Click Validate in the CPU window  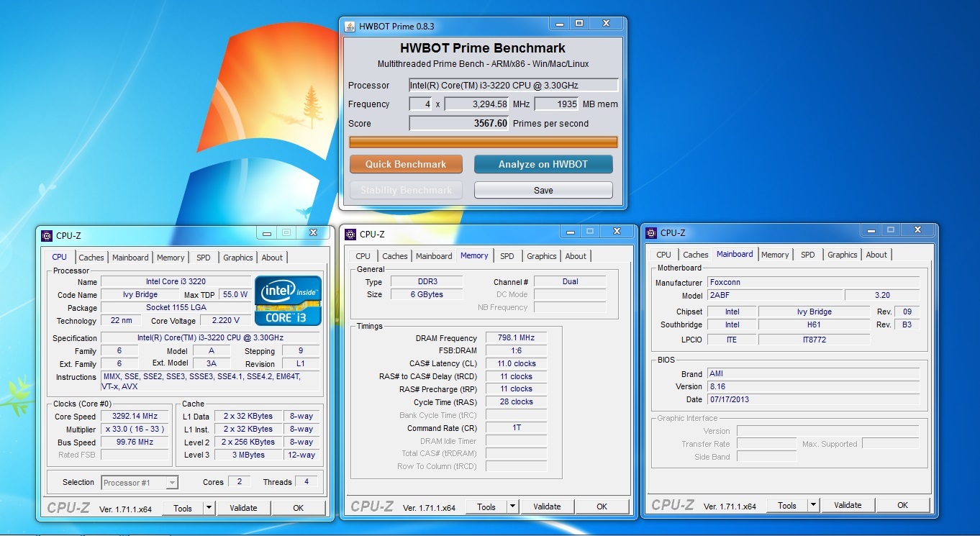pos(243,508)
